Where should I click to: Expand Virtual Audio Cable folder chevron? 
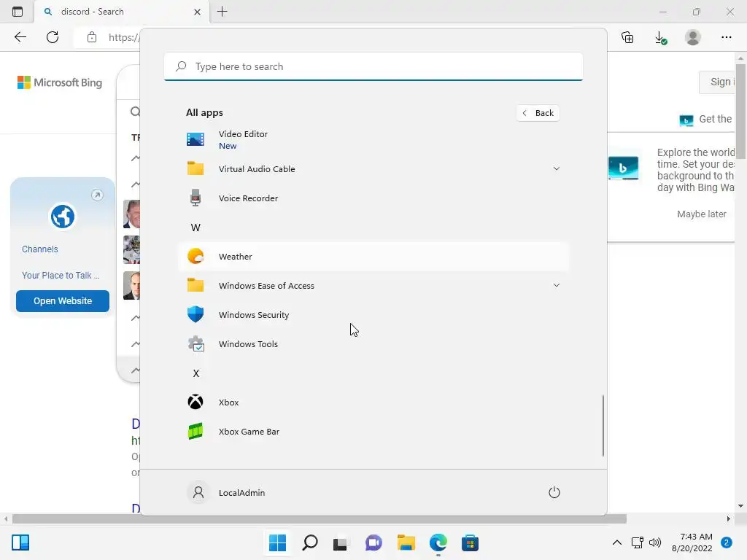tap(556, 168)
